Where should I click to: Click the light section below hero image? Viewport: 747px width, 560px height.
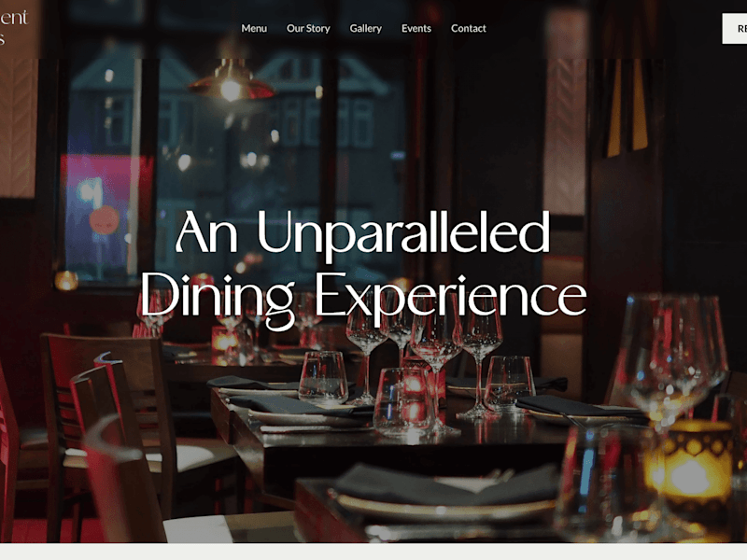(x=373, y=552)
